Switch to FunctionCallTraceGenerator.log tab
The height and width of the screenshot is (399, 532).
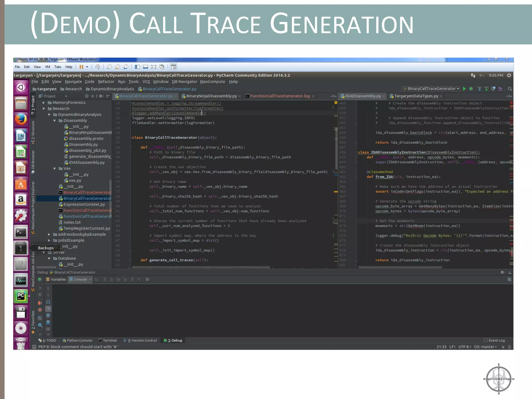[x=280, y=96]
